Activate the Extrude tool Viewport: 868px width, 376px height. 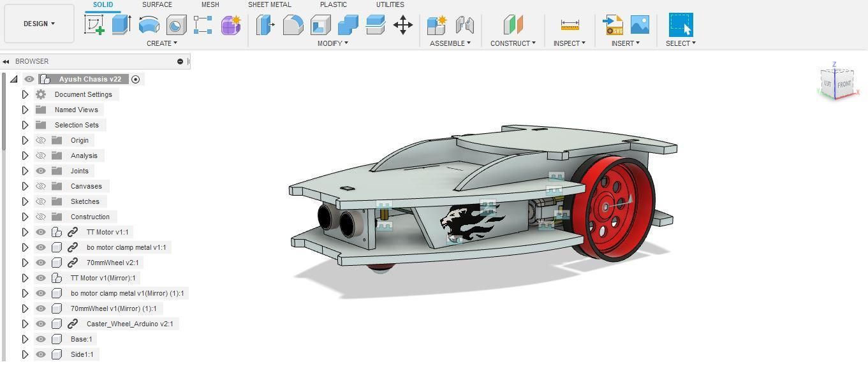(x=121, y=25)
